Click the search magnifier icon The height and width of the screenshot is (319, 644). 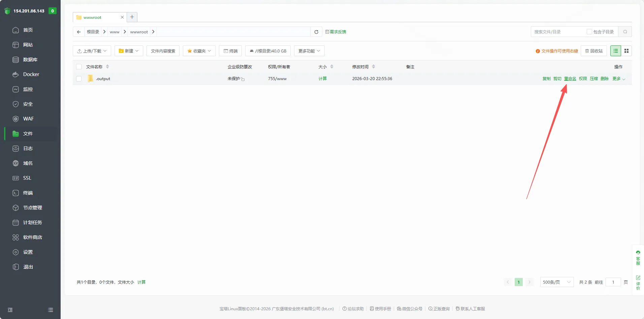pyautogui.click(x=625, y=32)
